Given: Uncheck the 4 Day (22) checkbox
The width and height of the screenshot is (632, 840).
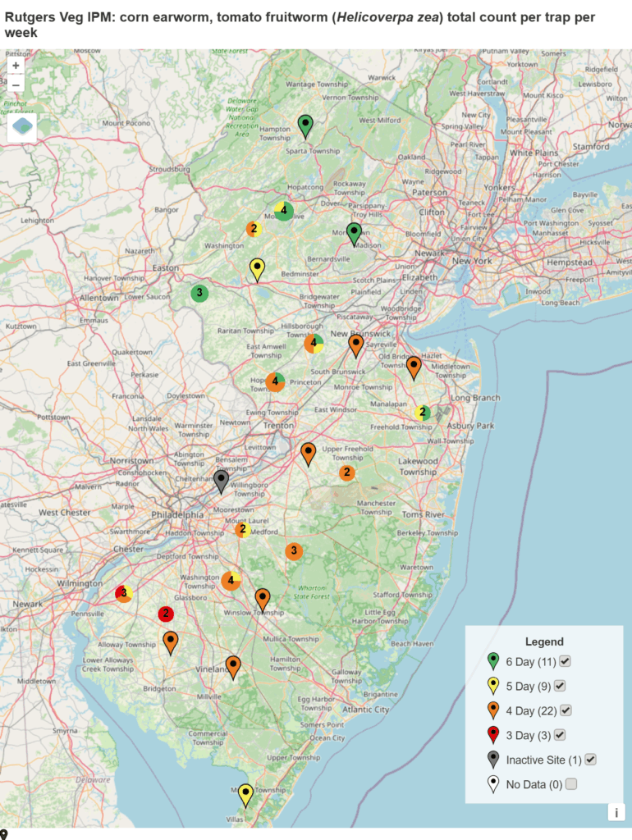Looking at the screenshot, I should (x=566, y=710).
